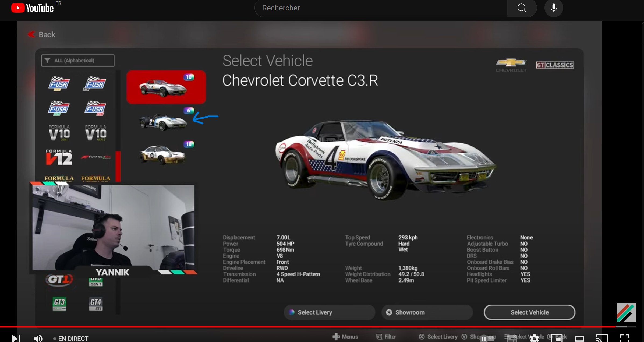Image resolution: width=644 pixels, height=342 pixels.
Task: Choose the Formula Vee Brazil class logo
Action: [x=96, y=157]
